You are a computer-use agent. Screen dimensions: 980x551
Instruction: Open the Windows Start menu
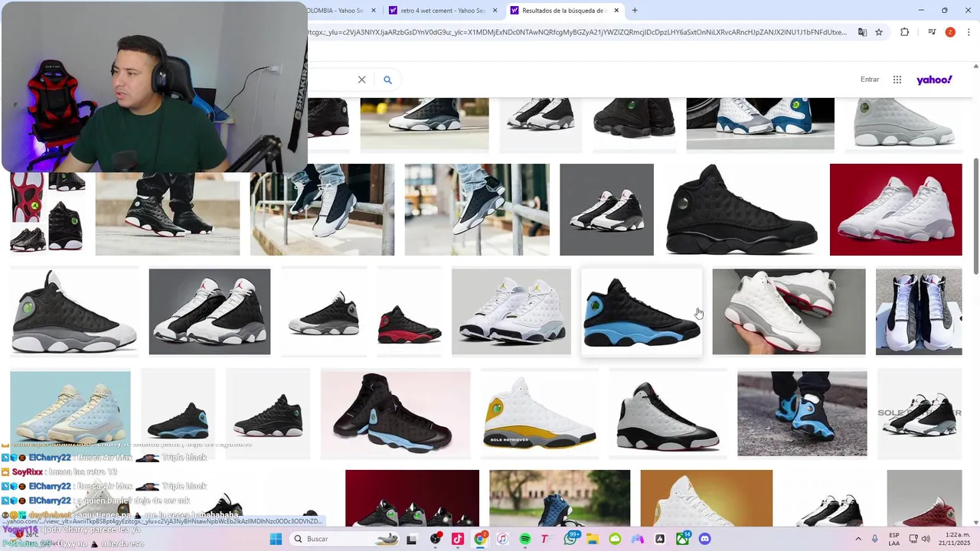(x=276, y=539)
